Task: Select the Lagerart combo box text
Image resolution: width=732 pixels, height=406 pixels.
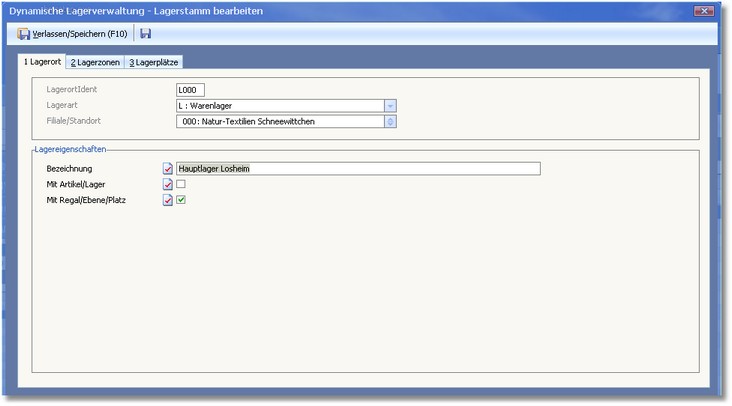Action: coord(279,106)
